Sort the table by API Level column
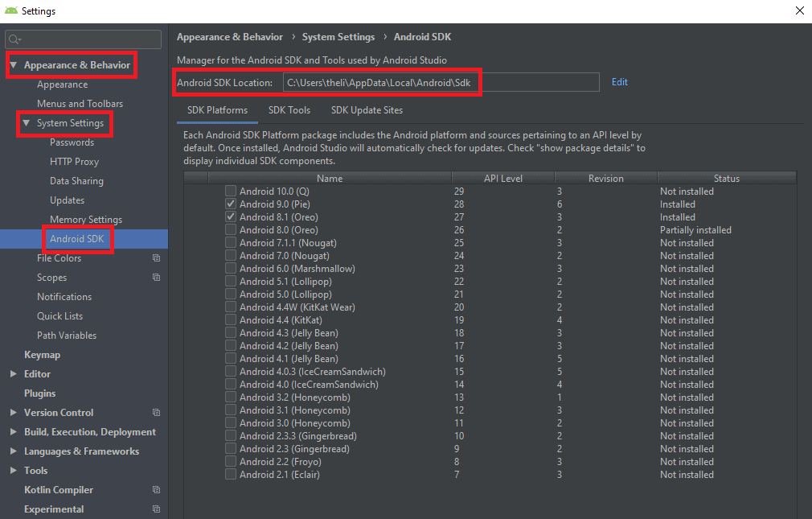This screenshot has height=519, width=812. tap(502, 179)
